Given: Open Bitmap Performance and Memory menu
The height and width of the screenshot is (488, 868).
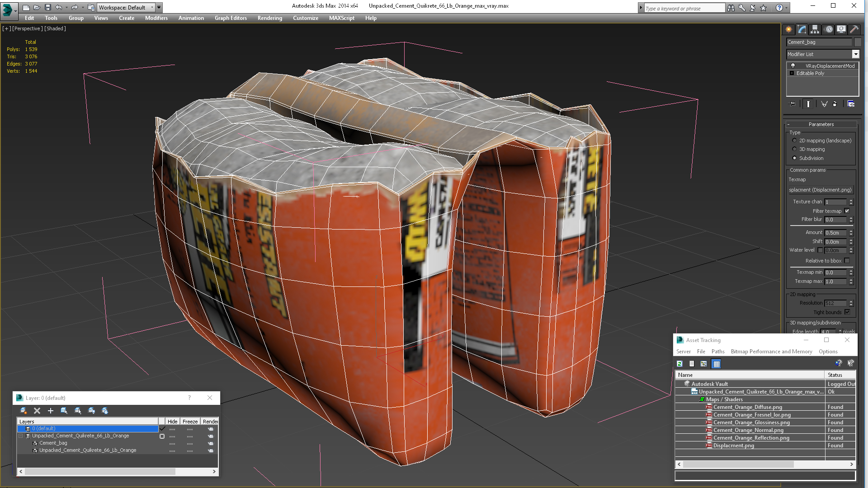Looking at the screenshot, I should click(771, 352).
